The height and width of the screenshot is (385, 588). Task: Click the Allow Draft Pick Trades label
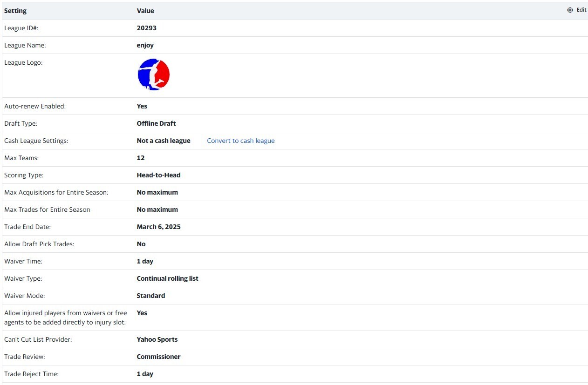[x=39, y=244]
